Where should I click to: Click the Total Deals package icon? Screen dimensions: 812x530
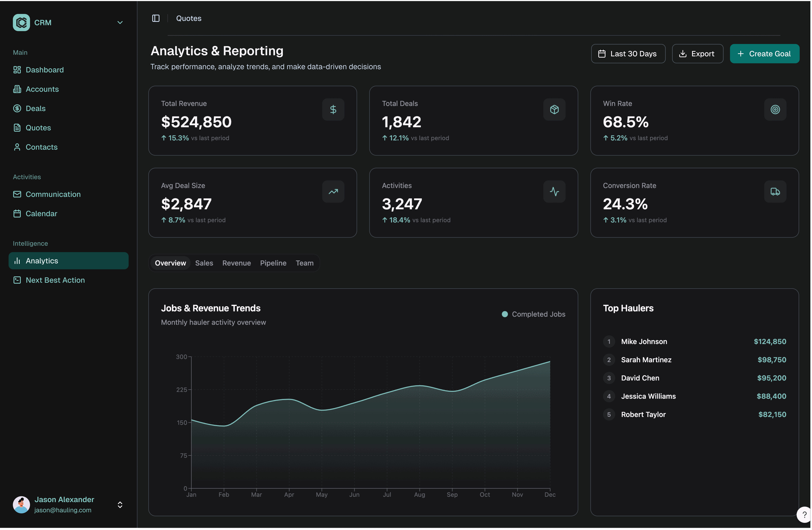pyautogui.click(x=554, y=110)
